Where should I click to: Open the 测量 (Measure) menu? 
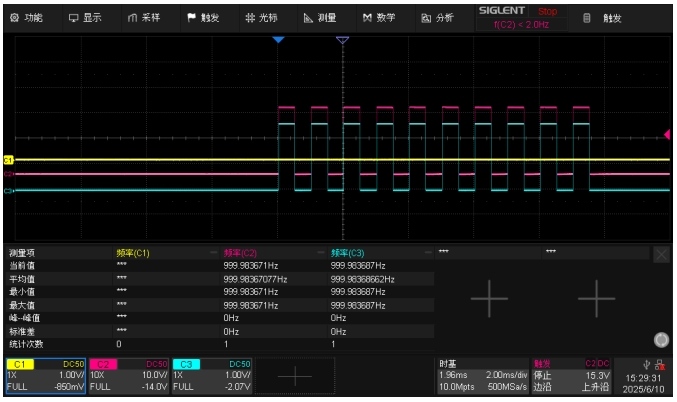coord(321,17)
